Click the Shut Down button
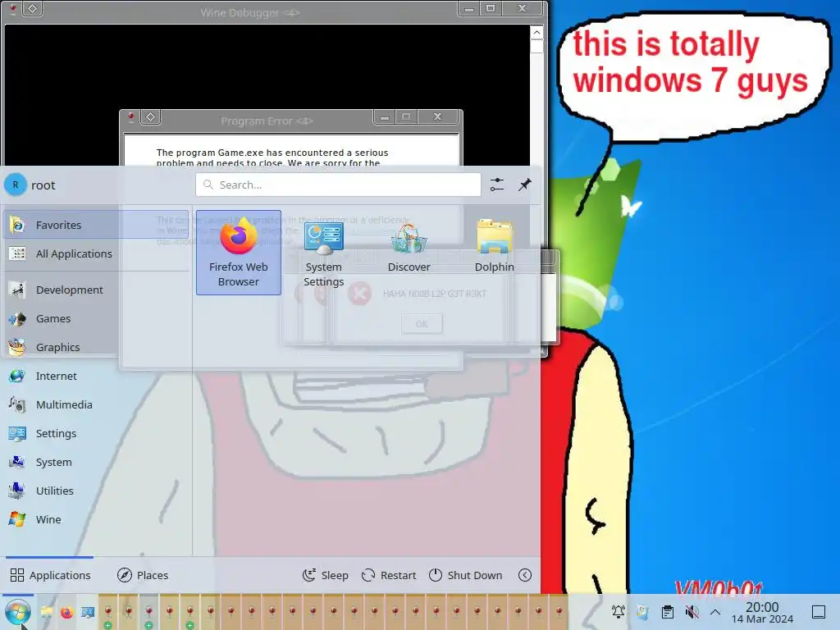This screenshot has height=630, width=840. coord(466,575)
